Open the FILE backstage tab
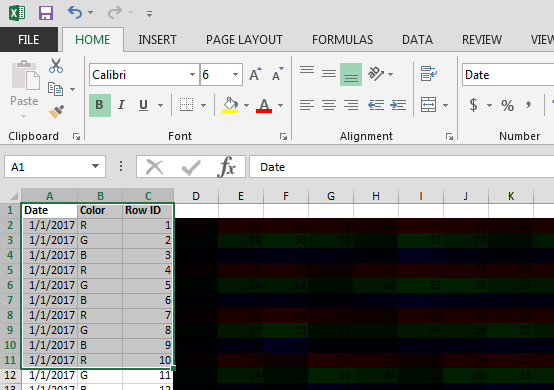The width and height of the screenshot is (554, 390). click(x=29, y=40)
